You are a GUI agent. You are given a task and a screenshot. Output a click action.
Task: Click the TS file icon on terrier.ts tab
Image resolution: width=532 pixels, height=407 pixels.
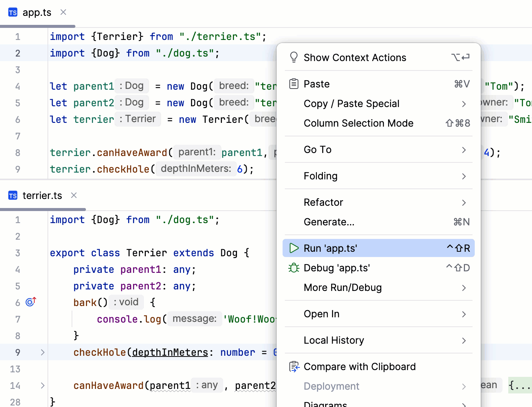click(x=12, y=195)
